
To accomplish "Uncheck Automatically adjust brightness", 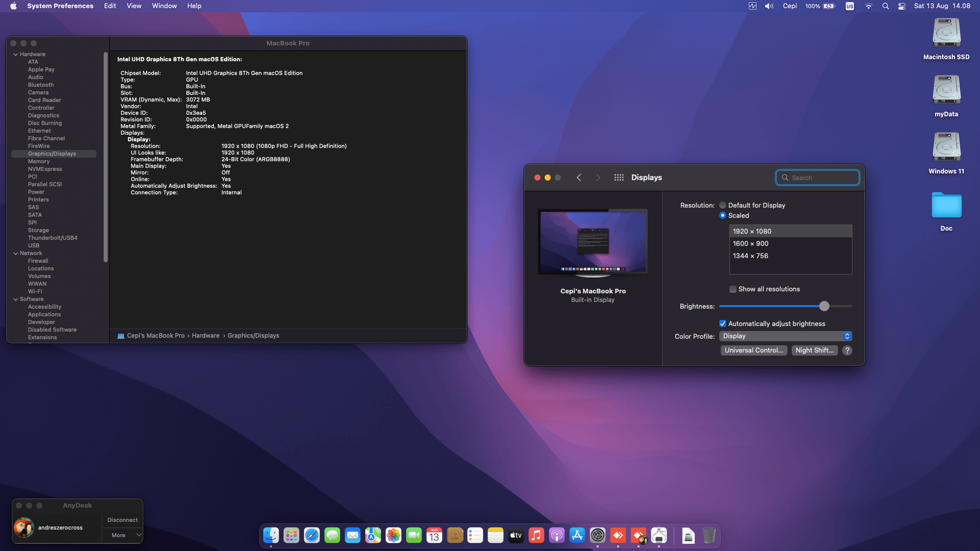I will point(723,323).
